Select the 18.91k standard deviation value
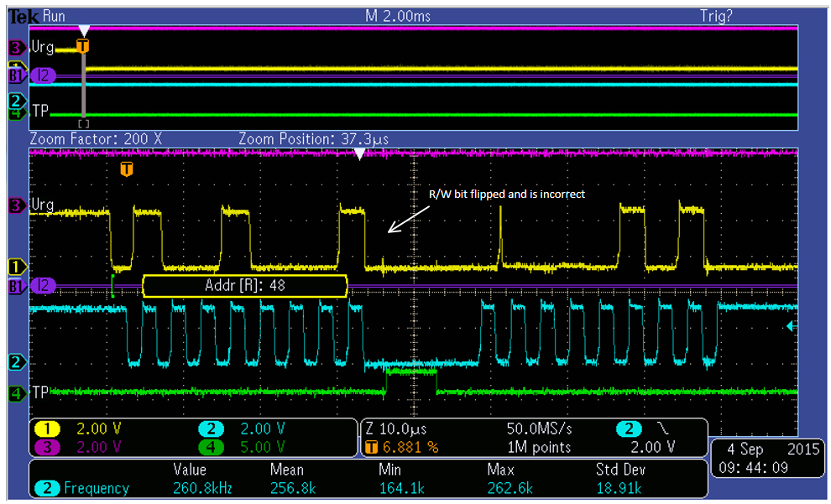 [619, 488]
